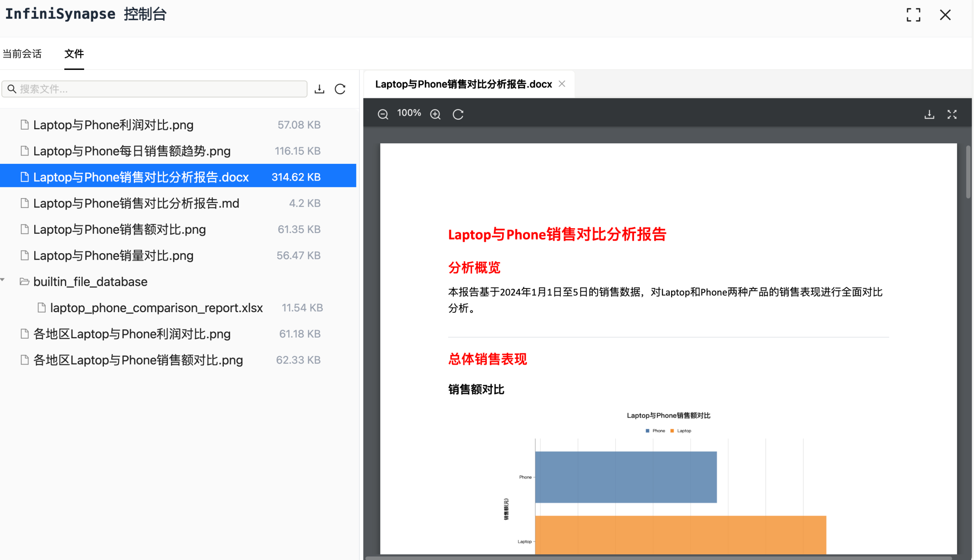Screen dimensions: 974x560
Task: Close the Laptop与Phone销售对比分析报告.docx preview tab
Action: tap(562, 84)
